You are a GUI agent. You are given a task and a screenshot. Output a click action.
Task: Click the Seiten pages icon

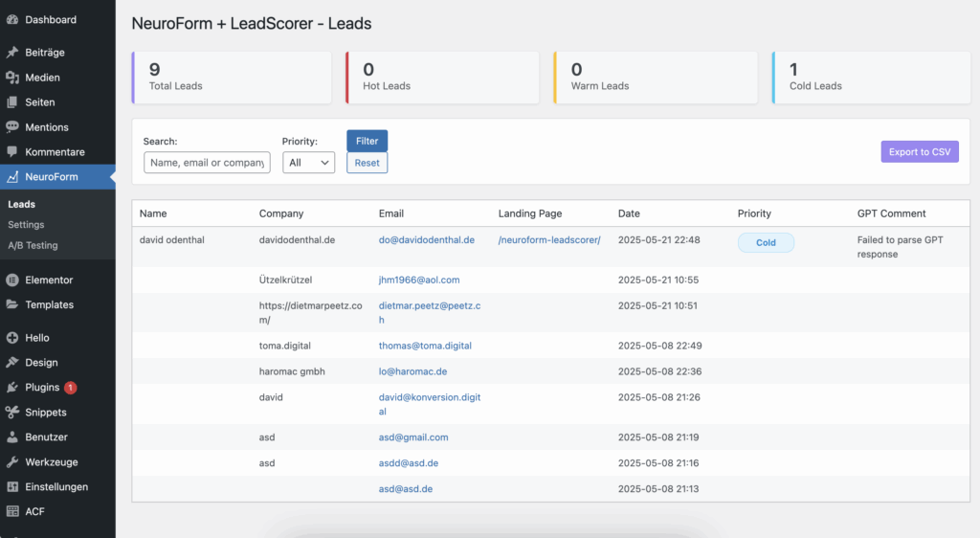pos(11,101)
